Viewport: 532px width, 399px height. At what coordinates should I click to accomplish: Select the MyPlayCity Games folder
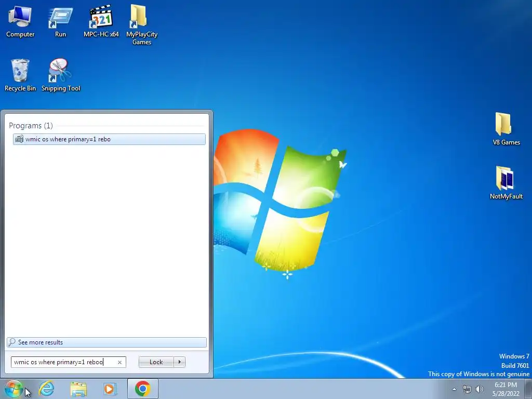click(142, 25)
